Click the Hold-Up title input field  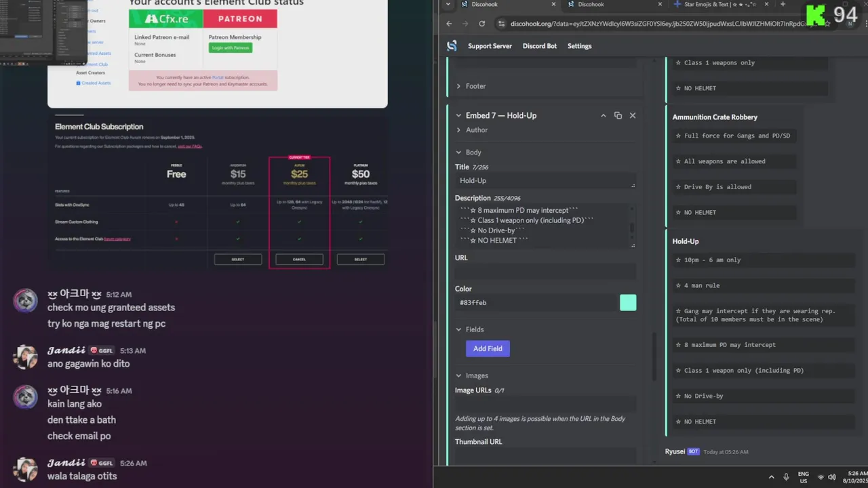[x=545, y=181]
